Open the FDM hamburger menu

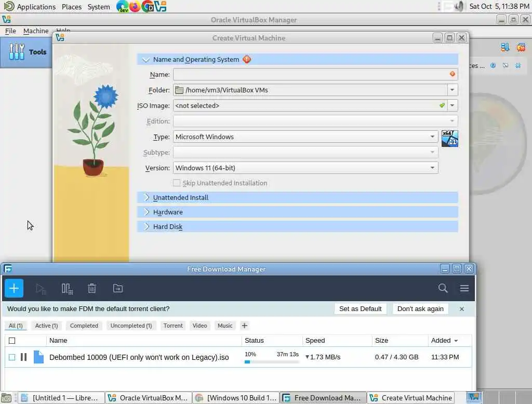click(x=464, y=288)
